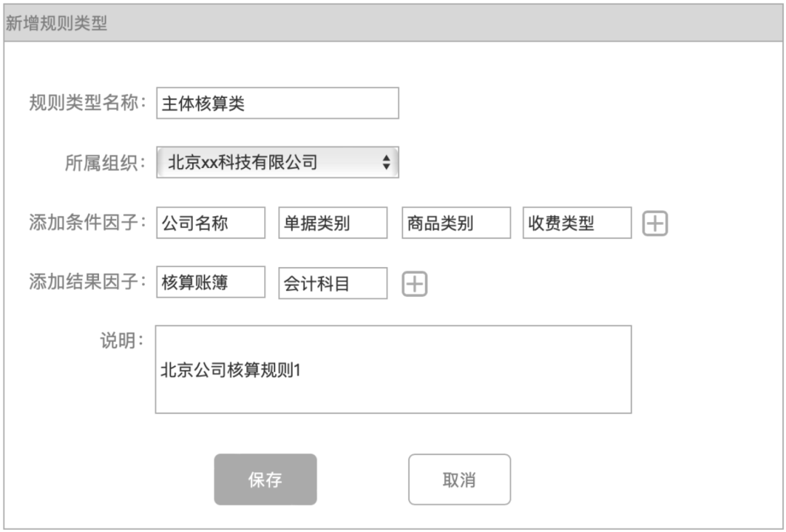The height and width of the screenshot is (532, 786).
Task: Click the 取消 button
Action: pos(459,480)
